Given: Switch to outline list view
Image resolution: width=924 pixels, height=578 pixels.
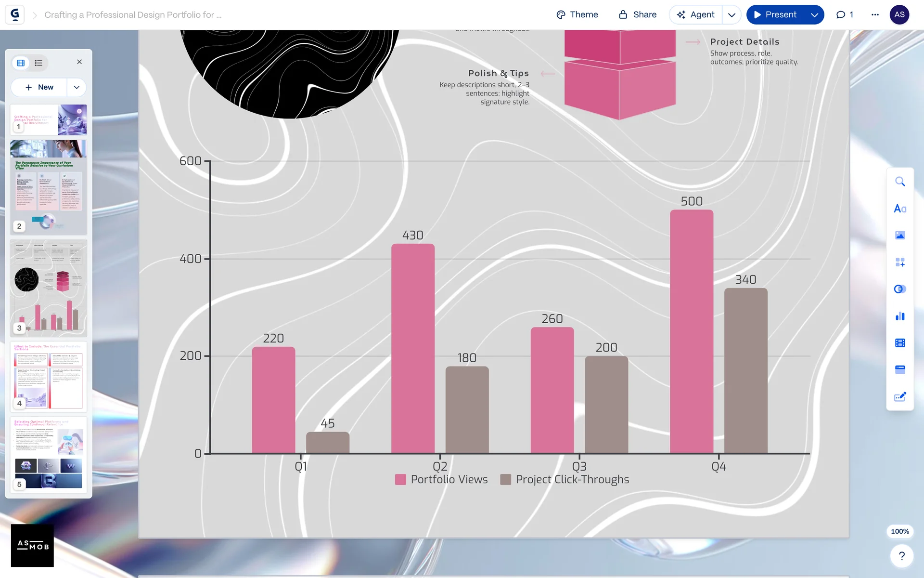Looking at the screenshot, I should (38, 63).
